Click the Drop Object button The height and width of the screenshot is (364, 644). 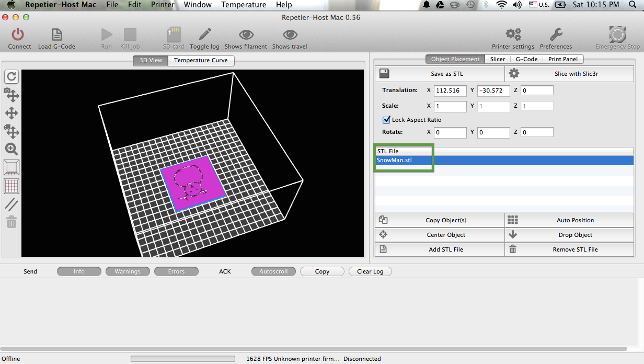[569, 235]
